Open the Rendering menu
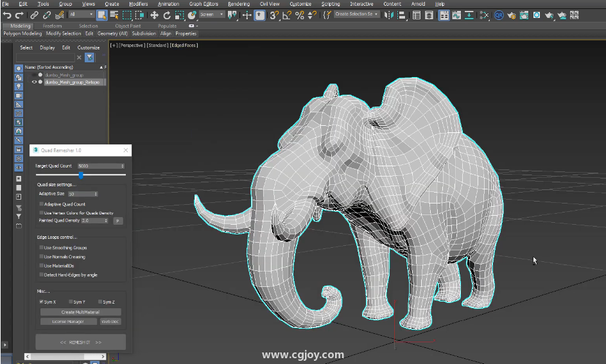This screenshot has height=364, width=606. click(238, 4)
